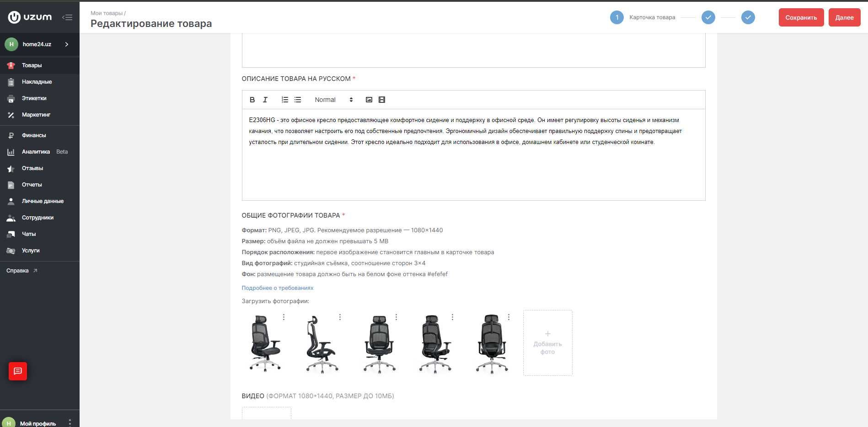
Task: Open options menu of first chair photo
Action: pos(284,317)
